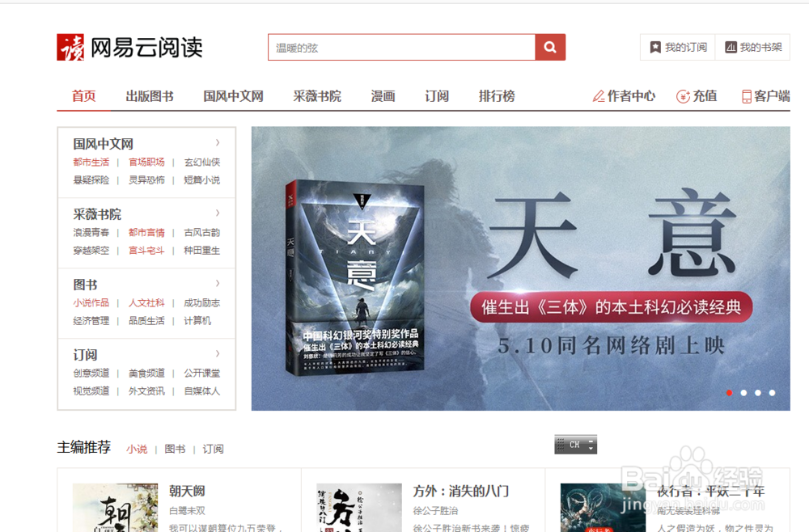Viewport: 809px width, 532px height.
Task: Open sidebar heading 采薇书院
Action: coord(97,214)
